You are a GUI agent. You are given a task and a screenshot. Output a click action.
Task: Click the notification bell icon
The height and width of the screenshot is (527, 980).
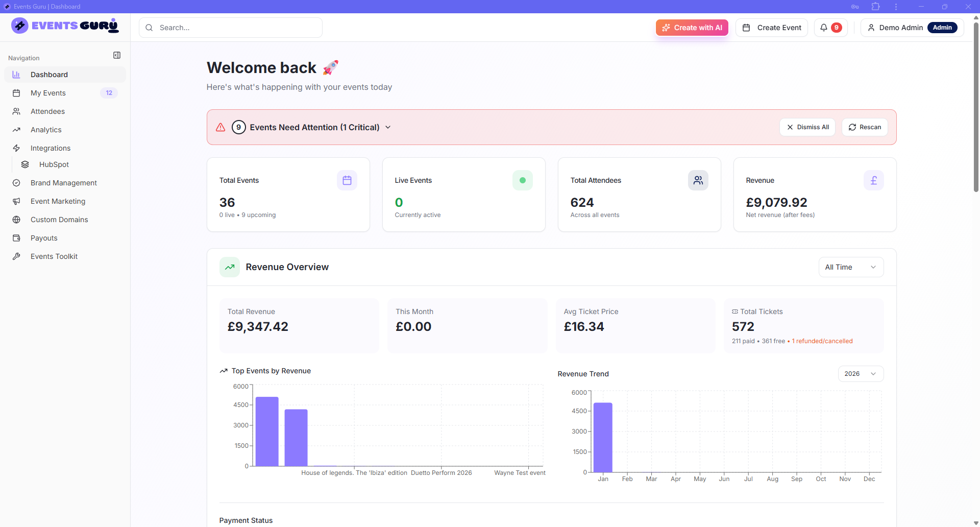824,28
